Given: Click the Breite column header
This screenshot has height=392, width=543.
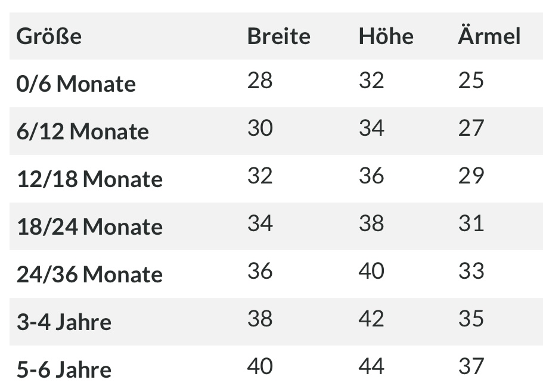Looking at the screenshot, I should [278, 36].
